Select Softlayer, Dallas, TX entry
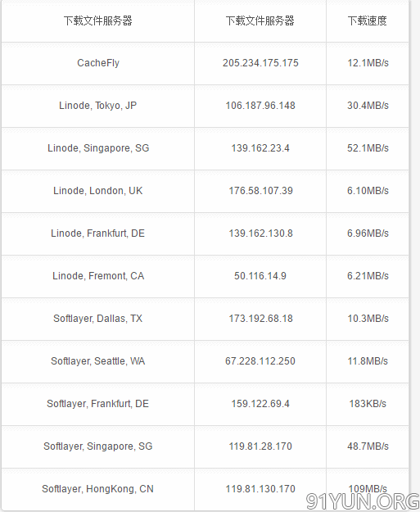 (98, 319)
